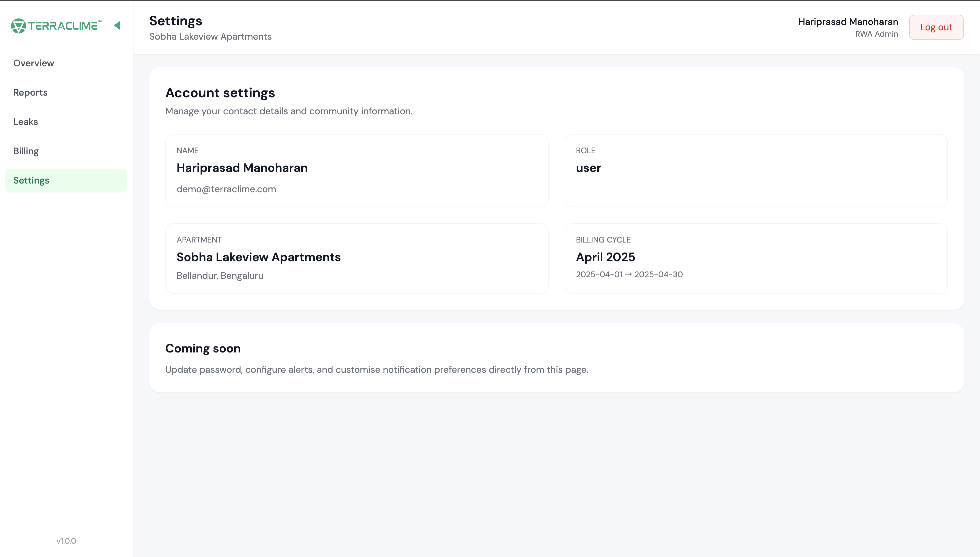980x557 pixels.
Task: Click the APARTMENT field label
Action: click(x=199, y=240)
